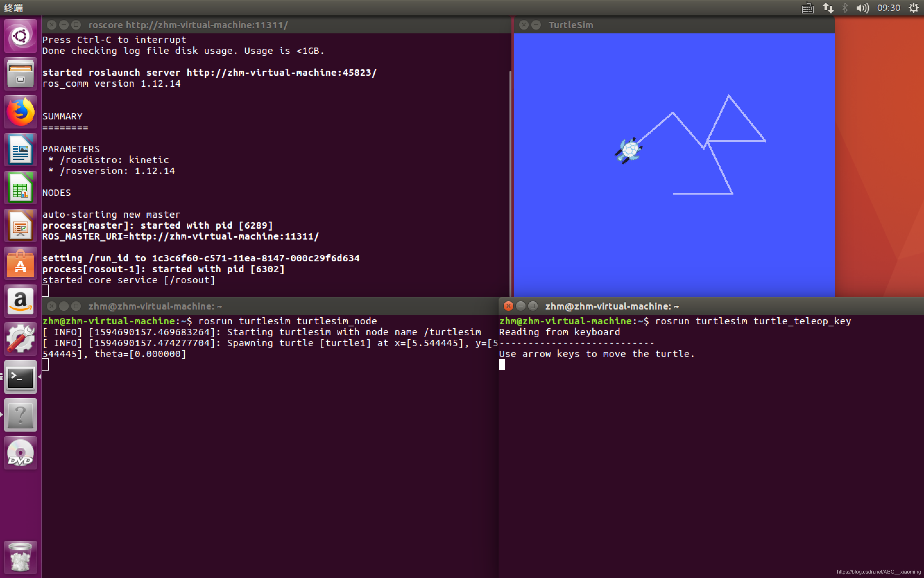Image resolution: width=924 pixels, height=578 pixels.
Task: Close the roscore terminal window
Action: coord(52,25)
